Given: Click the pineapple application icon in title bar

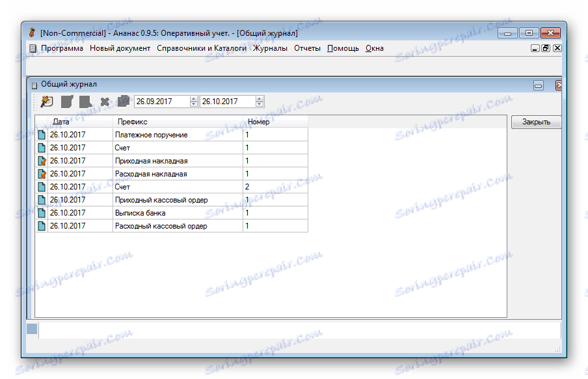Looking at the screenshot, I should [x=33, y=33].
